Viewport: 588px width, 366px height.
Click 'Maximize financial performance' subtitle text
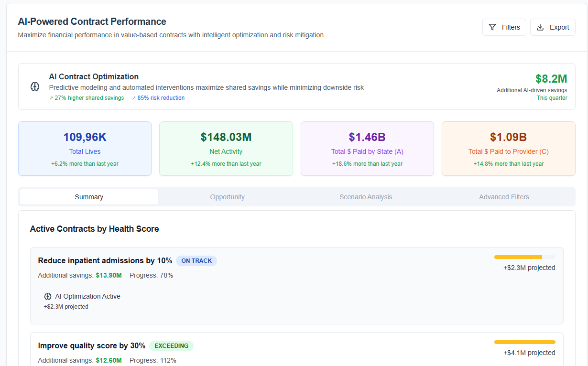click(171, 35)
